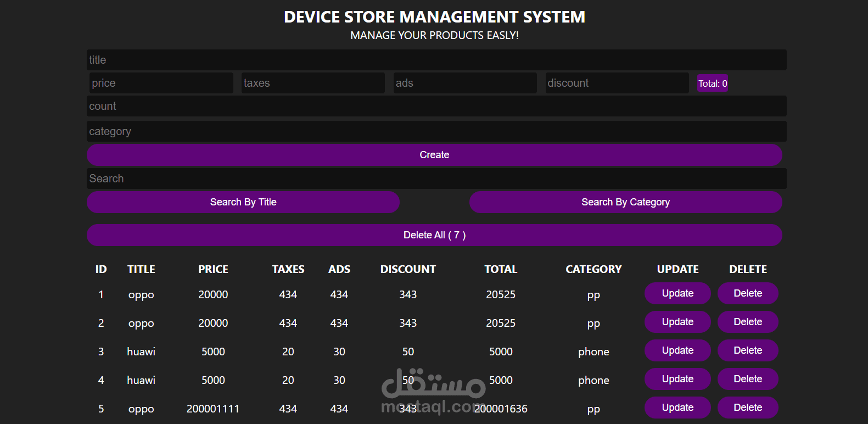Click the purple Total: 0 label
Screen dimensions: 868x424
(x=713, y=83)
